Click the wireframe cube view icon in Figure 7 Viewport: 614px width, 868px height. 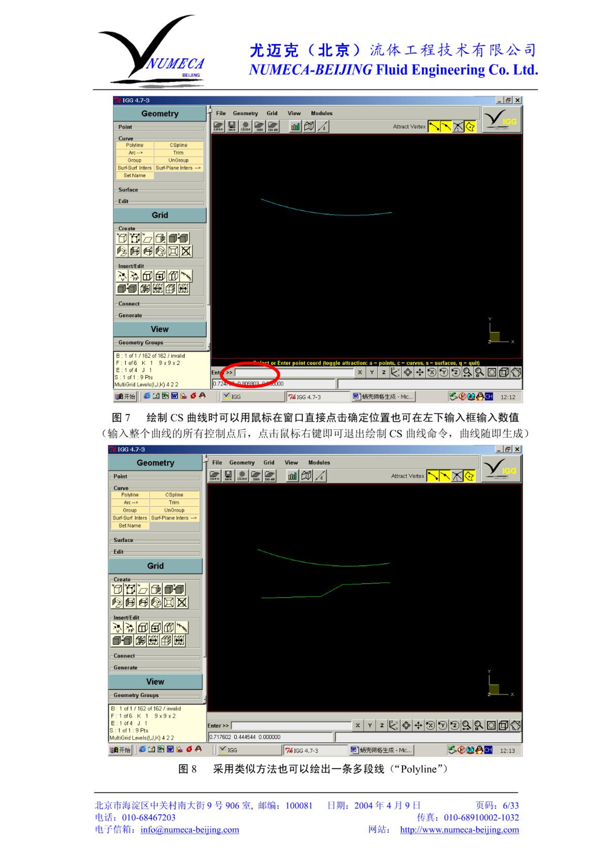pos(504,372)
